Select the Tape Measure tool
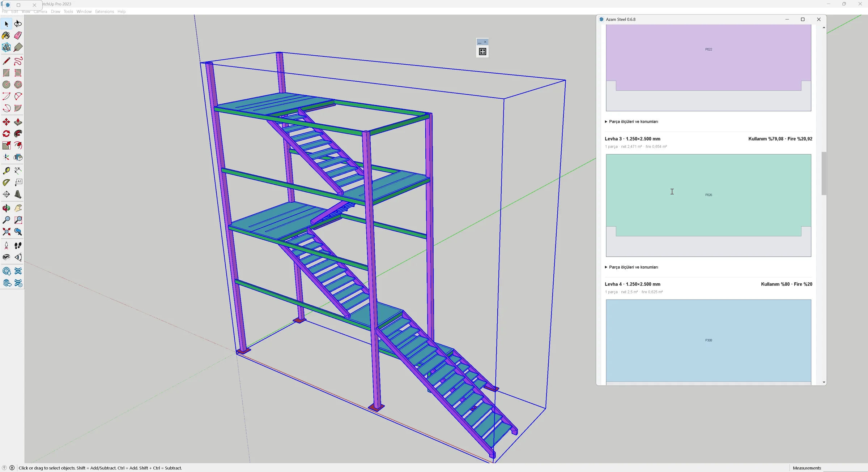The height and width of the screenshot is (472, 868). 7,171
